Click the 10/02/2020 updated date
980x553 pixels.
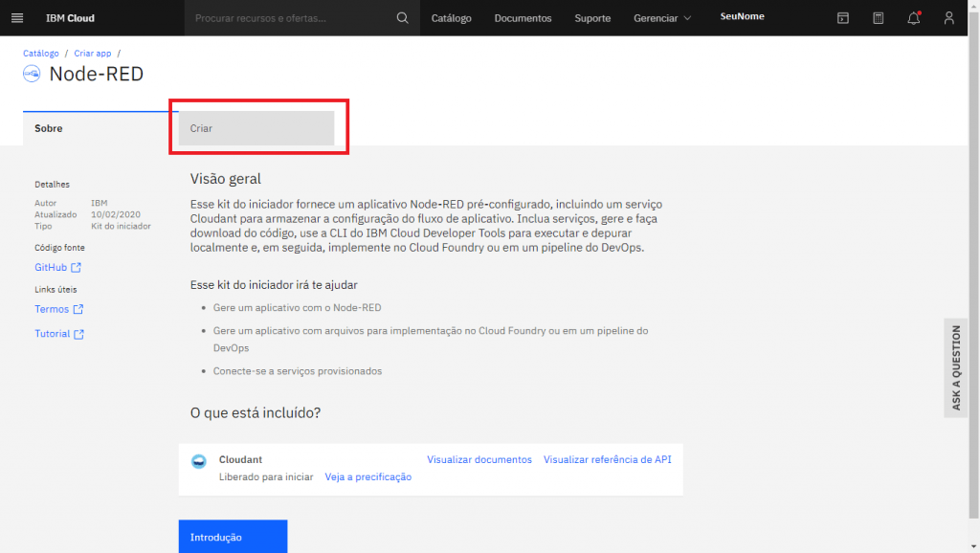click(116, 214)
